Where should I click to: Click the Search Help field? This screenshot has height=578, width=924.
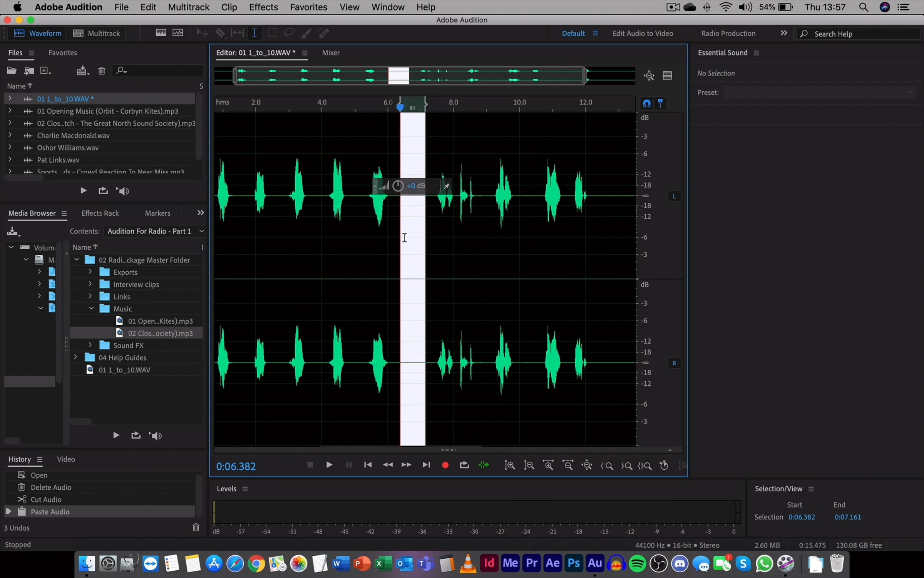pos(859,34)
